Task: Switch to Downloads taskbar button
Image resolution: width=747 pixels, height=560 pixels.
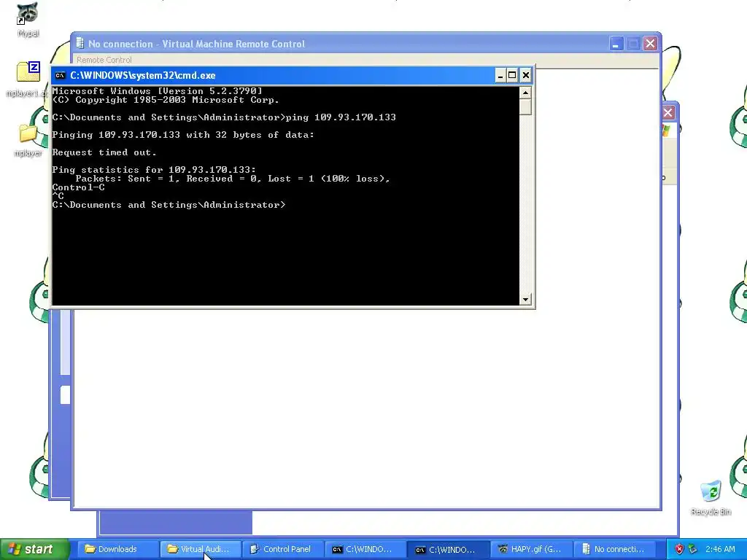Action: [117, 549]
